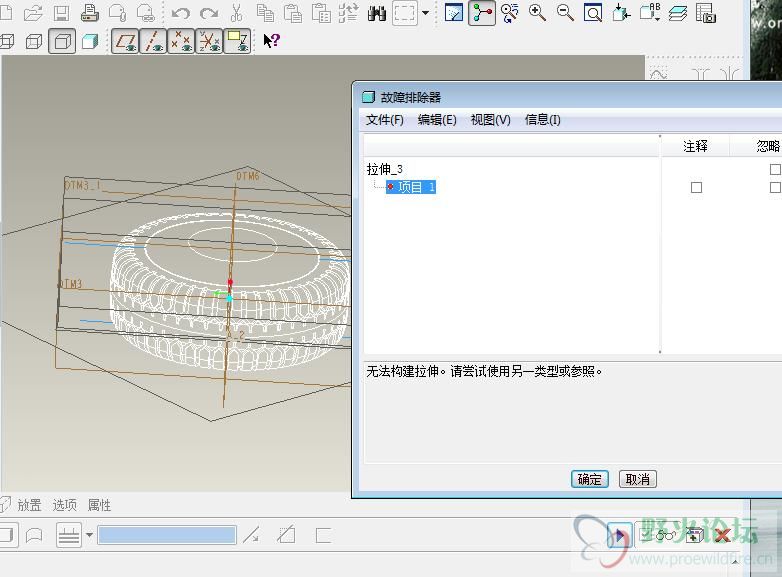Click the 注释 column header
The height and width of the screenshot is (577, 782).
696,146
